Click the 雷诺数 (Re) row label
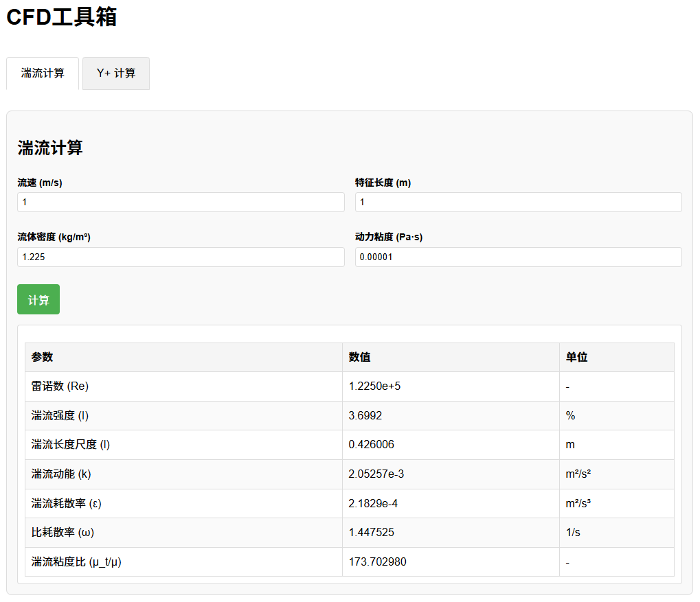Viewport: 700px width, 602px height. coord(60,386)
